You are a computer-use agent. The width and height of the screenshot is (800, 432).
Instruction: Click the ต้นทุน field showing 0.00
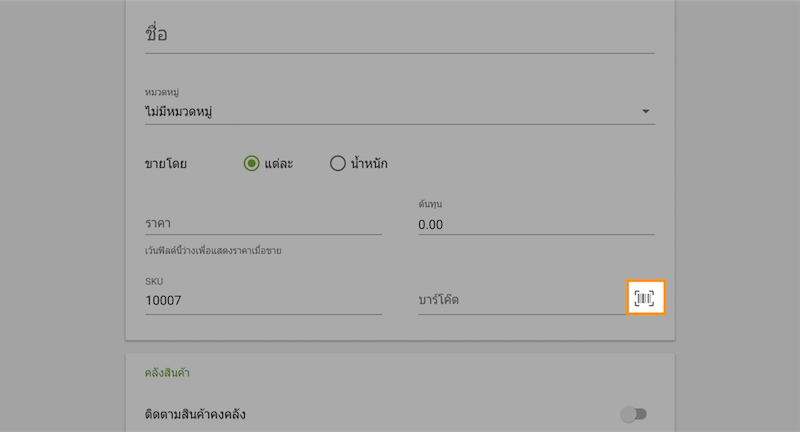click(536, 224)
